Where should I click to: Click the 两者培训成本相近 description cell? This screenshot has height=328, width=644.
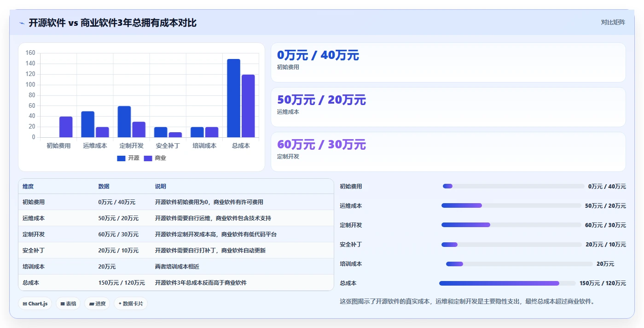click(x=177, y=267)
